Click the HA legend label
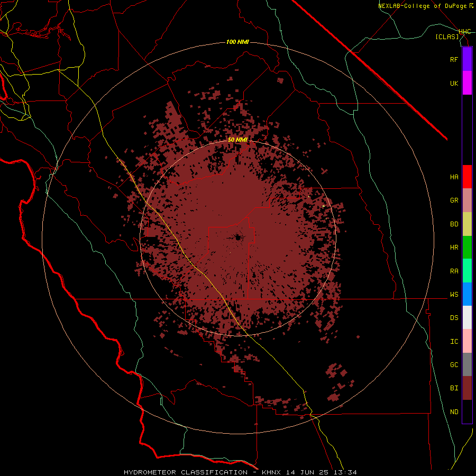Image resolution: width=476 pixels, height=476 pixels. (454, 177)
